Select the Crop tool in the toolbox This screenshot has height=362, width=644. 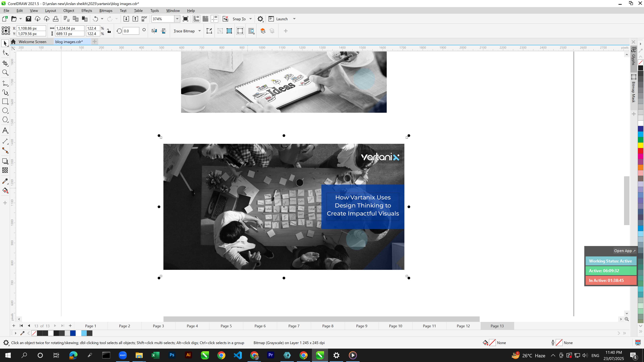[5, 63]
